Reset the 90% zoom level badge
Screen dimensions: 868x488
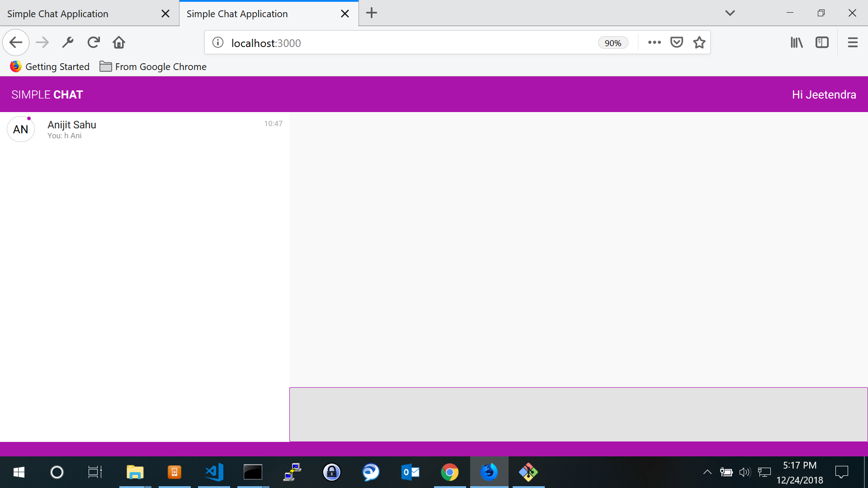point(613,43)
